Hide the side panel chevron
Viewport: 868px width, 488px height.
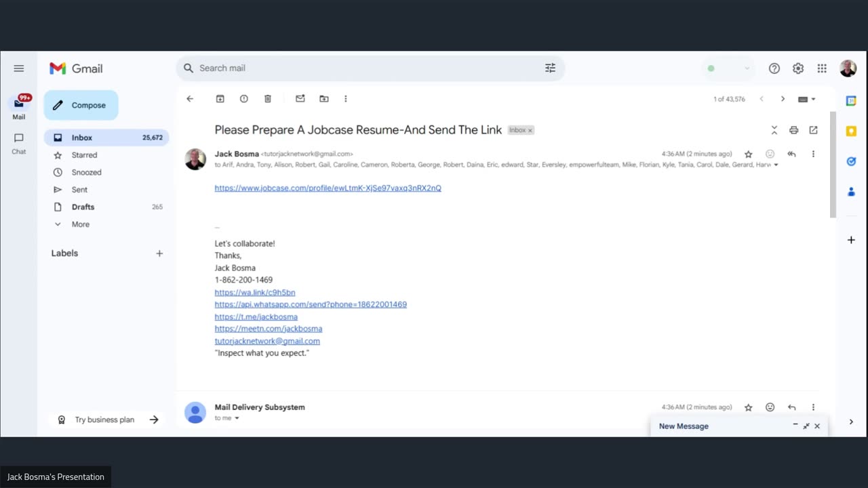pyautogui.click(x=851, y=422)
